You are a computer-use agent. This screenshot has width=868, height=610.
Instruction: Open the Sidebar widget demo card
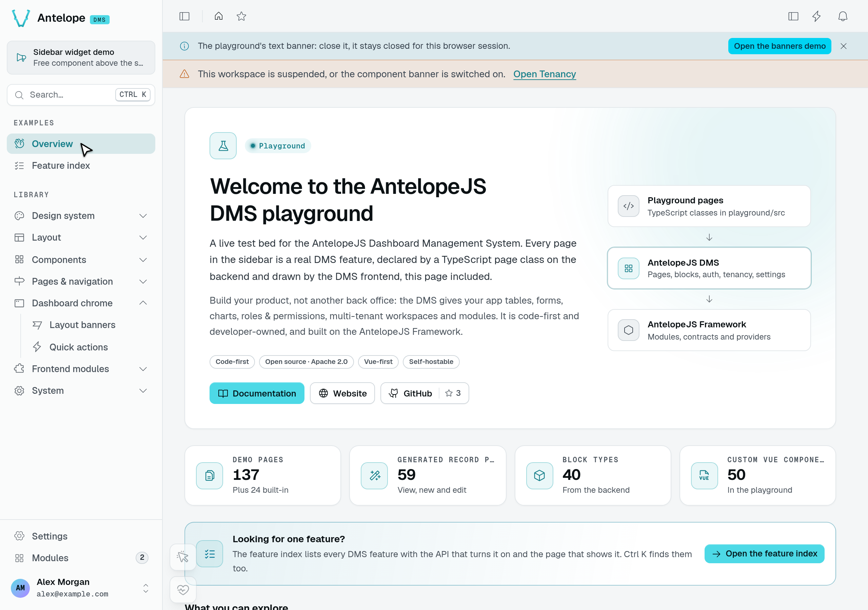[x=81, y=58]
